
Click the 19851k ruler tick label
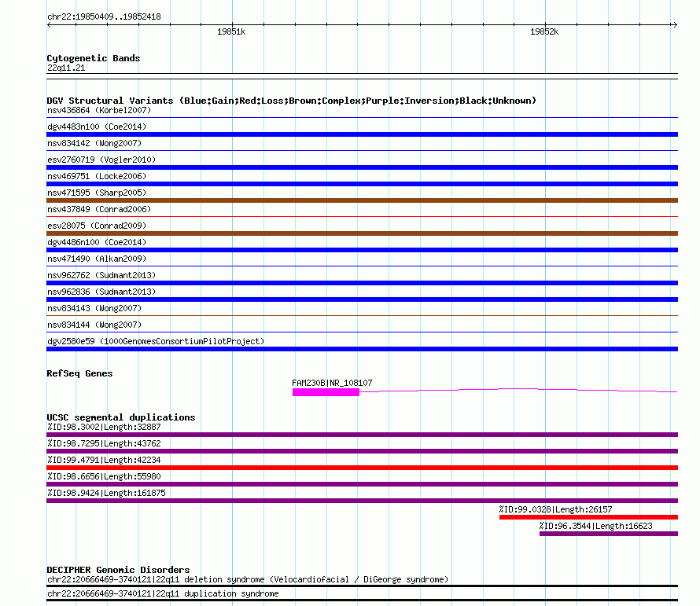(231, 31)
